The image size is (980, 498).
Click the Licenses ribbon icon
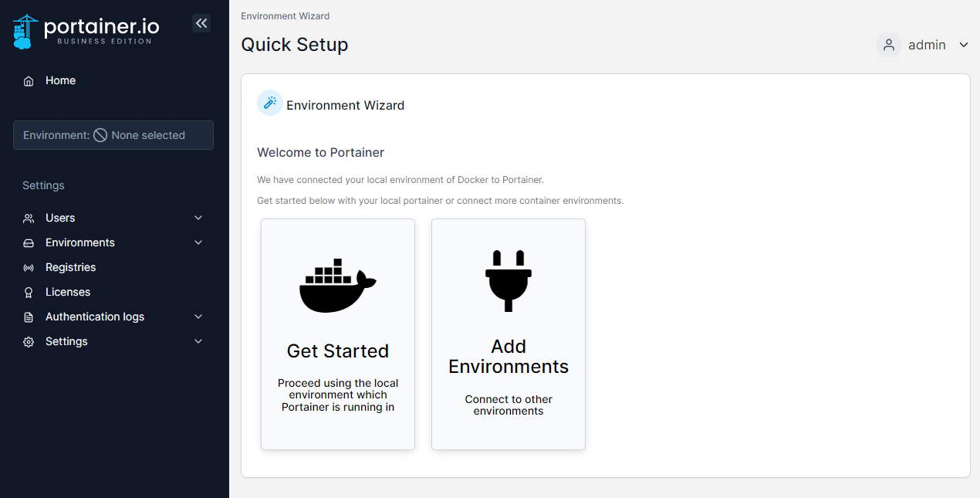pyautogui.click(x=28, y=292)
